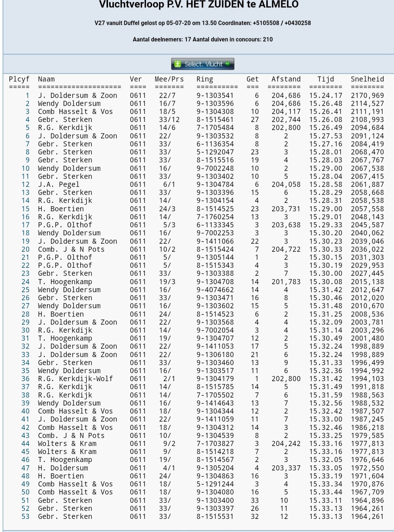Click placement 47 link for H. Doldersum
Image resolution: width=394 pixels, height=532 pixels.
click(26, 468)
